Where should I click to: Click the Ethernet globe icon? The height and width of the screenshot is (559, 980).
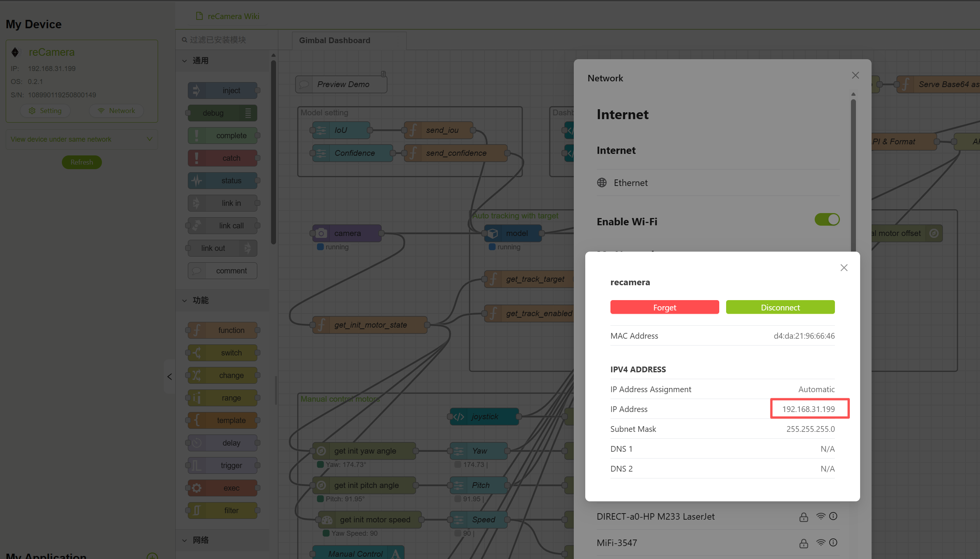[x=602, y=183]
